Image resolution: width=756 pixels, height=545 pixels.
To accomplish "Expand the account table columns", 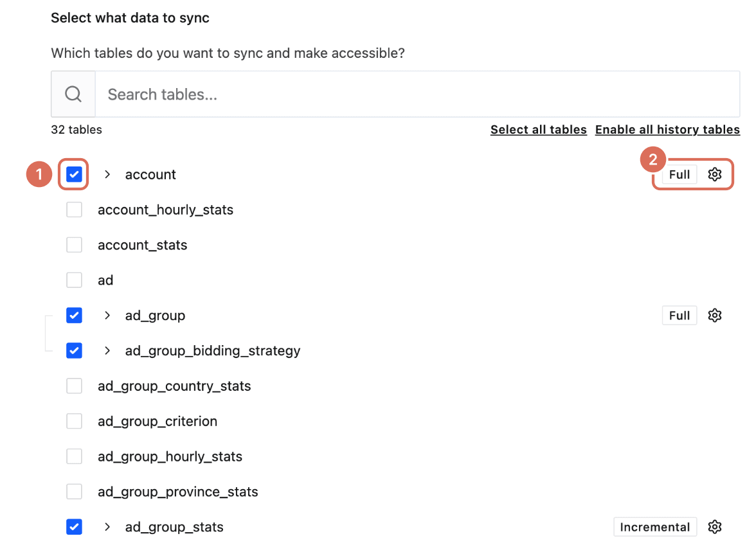I will click(107, 174).
